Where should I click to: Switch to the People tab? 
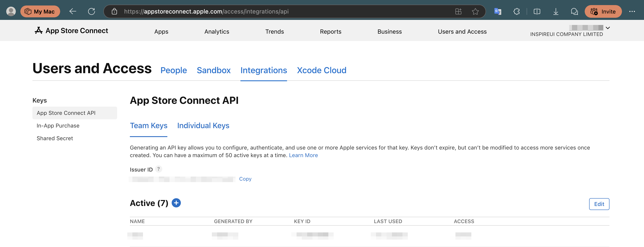173,70
